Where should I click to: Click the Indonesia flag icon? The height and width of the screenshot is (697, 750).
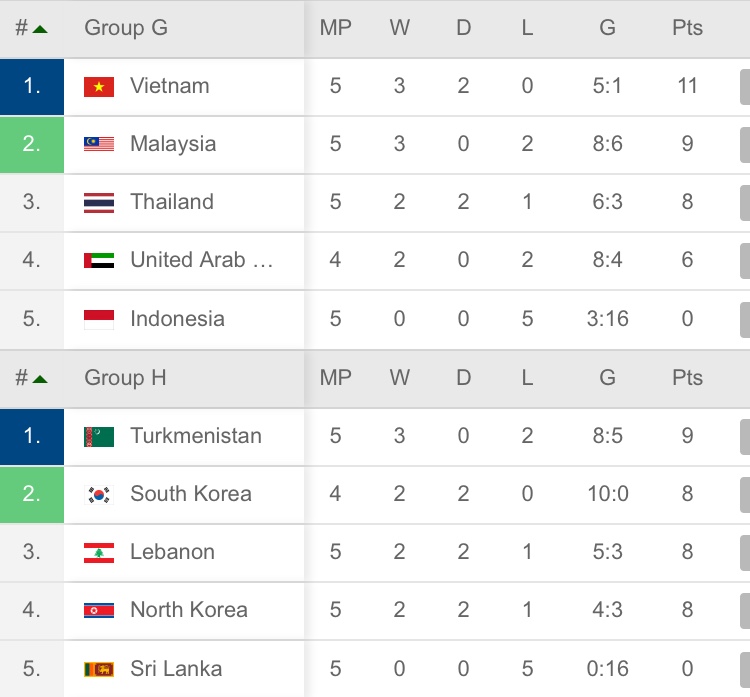tap(99, 320)
